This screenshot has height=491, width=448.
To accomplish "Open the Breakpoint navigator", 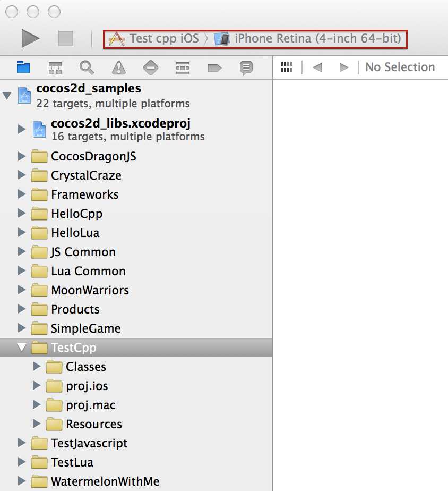I will [214, 67].
